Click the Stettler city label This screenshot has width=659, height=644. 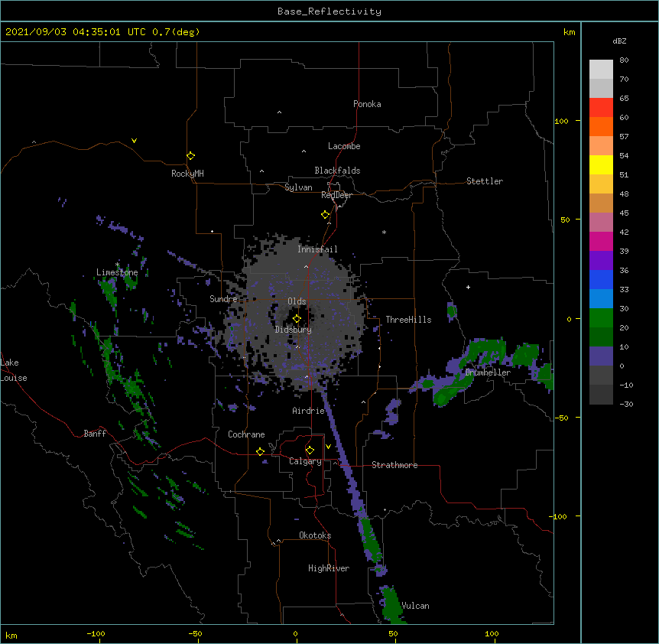point(485,181)
